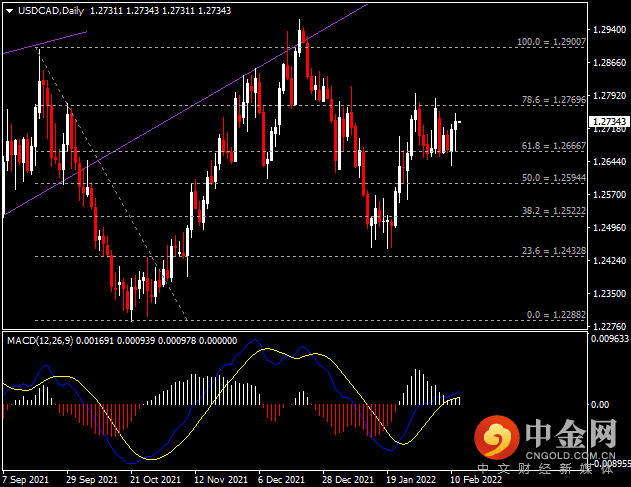Click the dropdown triangle beside USDCAD title
This screenshot has width=631, height=487.
coord(8,11)
